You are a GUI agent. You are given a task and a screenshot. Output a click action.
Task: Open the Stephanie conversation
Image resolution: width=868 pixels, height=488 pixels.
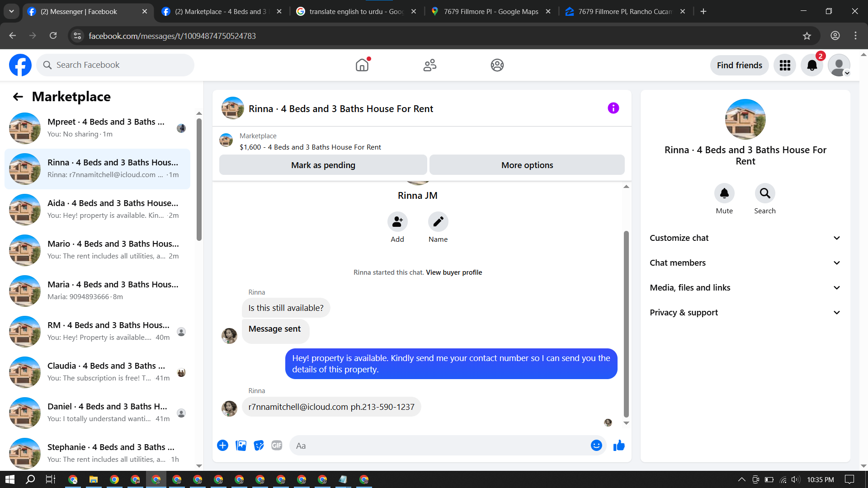tap(97, 454)
